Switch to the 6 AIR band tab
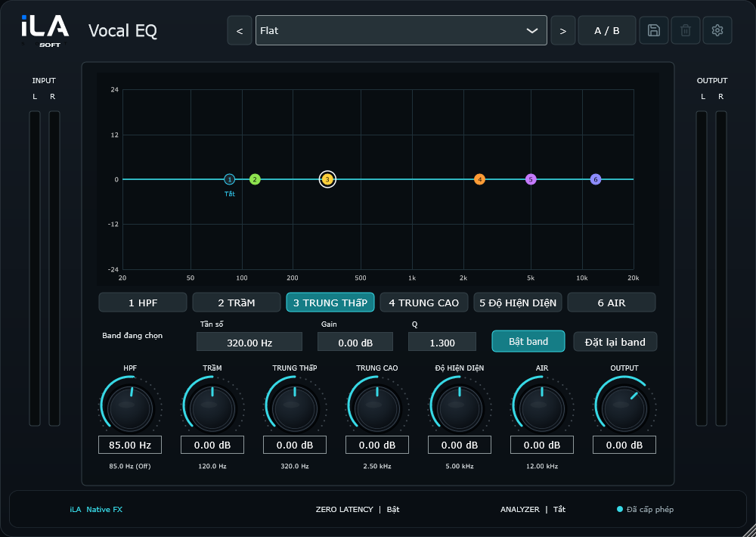This screenshot has width=756, height=537. 612,303
